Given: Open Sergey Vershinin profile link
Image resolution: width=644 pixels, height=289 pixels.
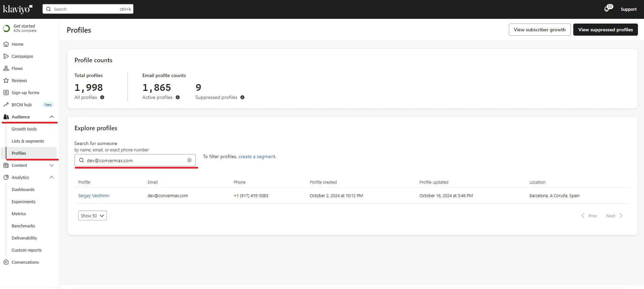Looking at the screenshot, I should click(x=94, y=196).
